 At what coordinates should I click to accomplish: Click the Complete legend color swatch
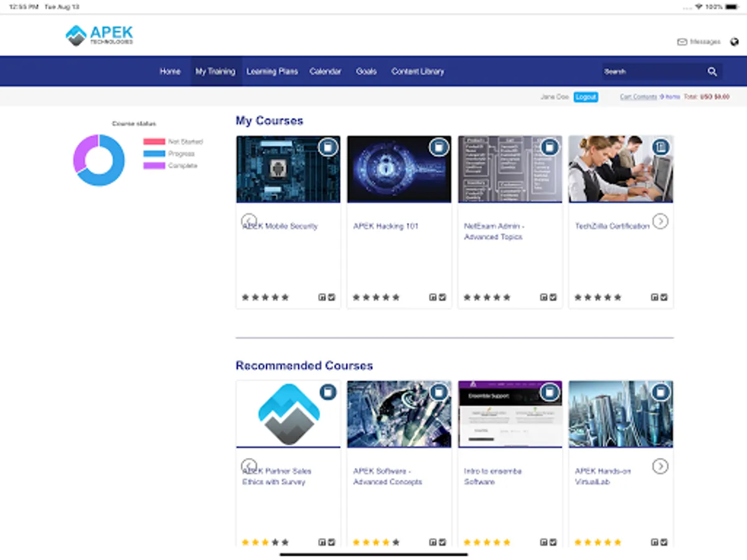pyautogui.click(x=154, y=166)
